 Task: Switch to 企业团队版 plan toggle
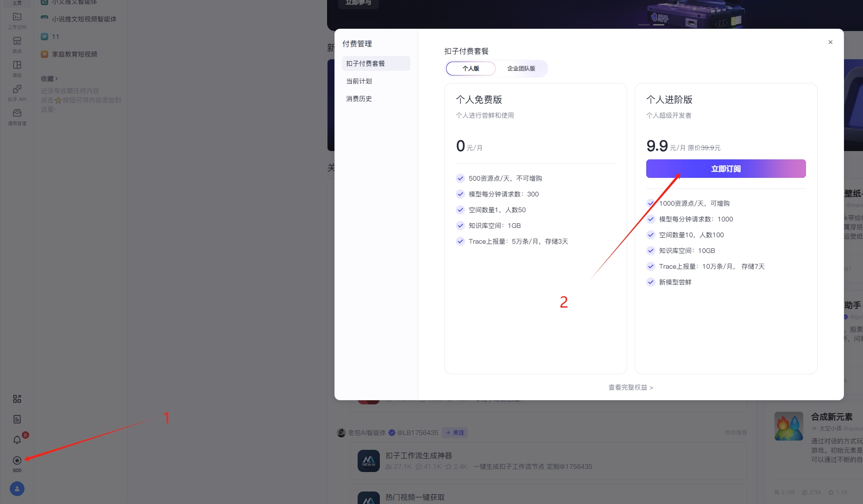pyautogui.click(x=521, y=69)
